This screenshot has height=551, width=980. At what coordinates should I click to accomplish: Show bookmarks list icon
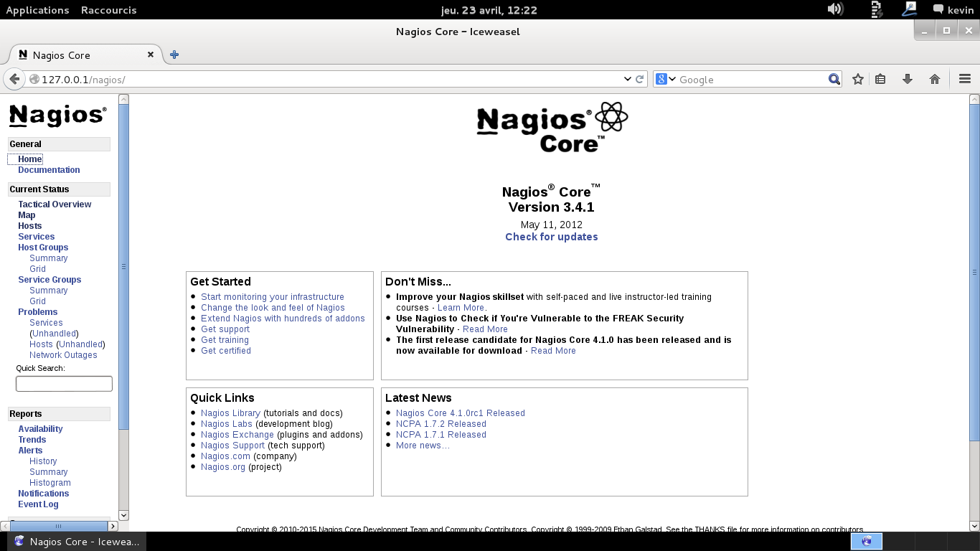(x=880, y=79)
